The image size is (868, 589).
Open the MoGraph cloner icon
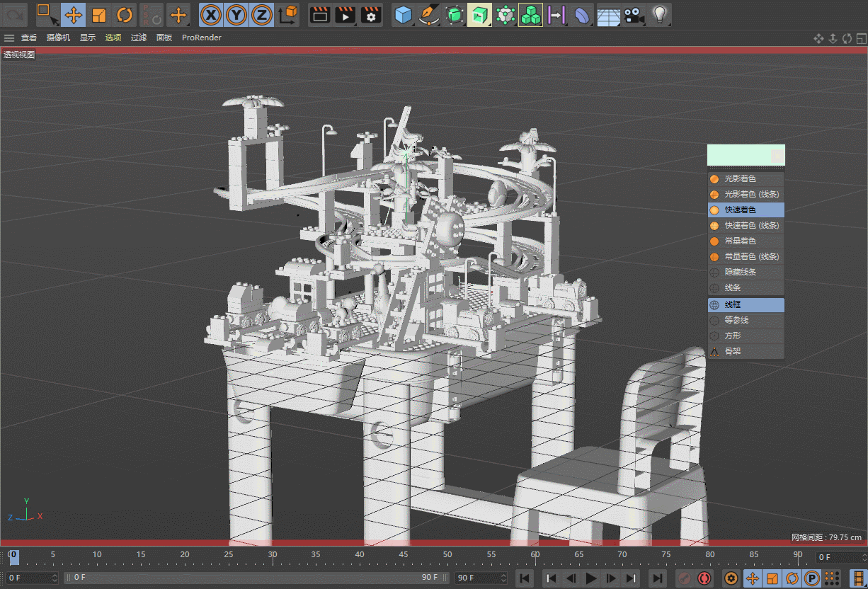530,14
